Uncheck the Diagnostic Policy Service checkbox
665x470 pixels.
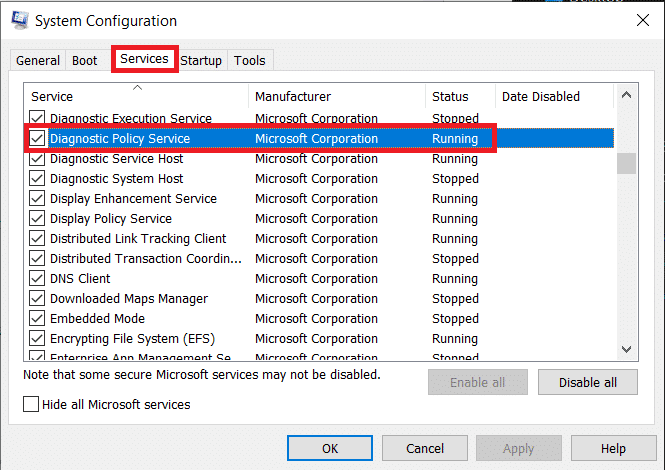coord(37,139)
